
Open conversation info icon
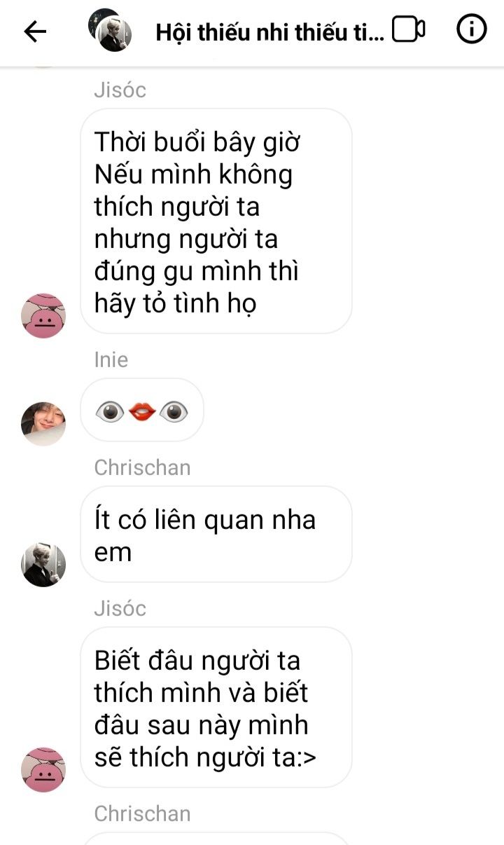(471, 29)
